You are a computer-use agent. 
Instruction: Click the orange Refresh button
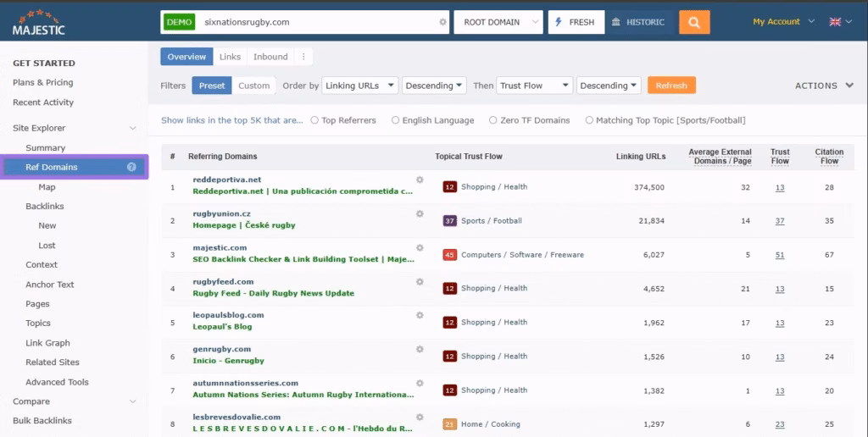point(671,86)
